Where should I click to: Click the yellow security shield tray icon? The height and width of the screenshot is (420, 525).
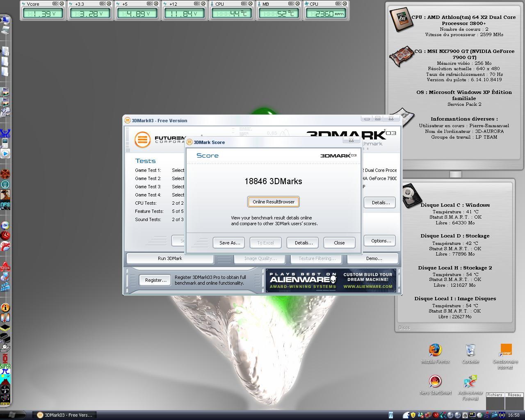pos(413,415)
